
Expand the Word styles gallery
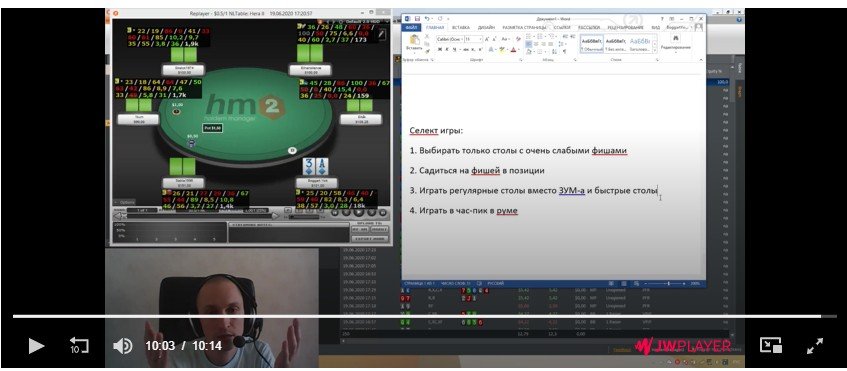[x=655, y=51]
